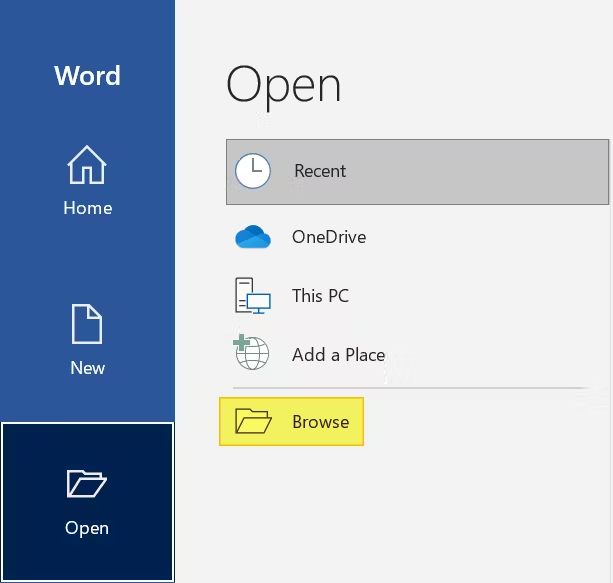Choose the Recent location text
613x583 pixels.
(x=320, y=171)
